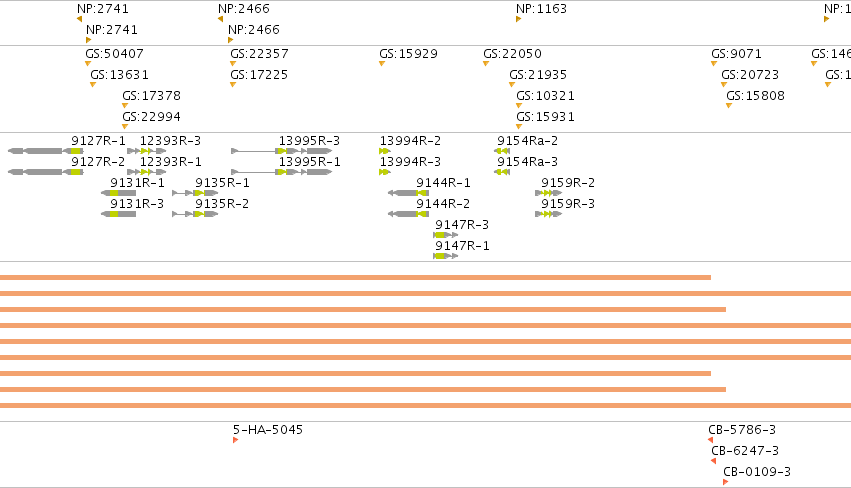Select the 12393R-3 gene model glyph
851x488 pixels.
pos(147,151)
